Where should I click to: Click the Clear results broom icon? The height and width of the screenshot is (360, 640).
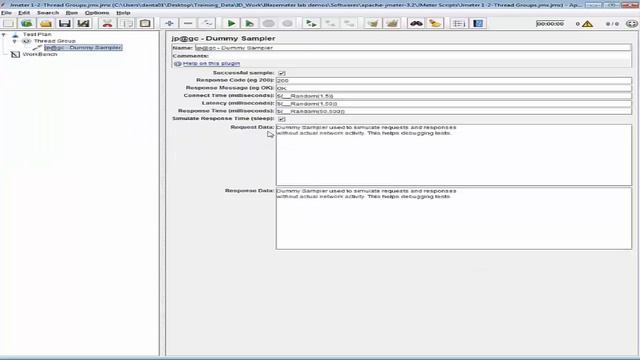point(373,23)
